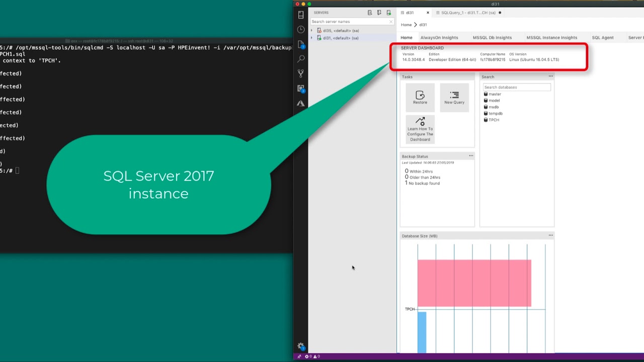
Task: Open the Backup Status widget ellipsis menu
Action: (471, 156)
